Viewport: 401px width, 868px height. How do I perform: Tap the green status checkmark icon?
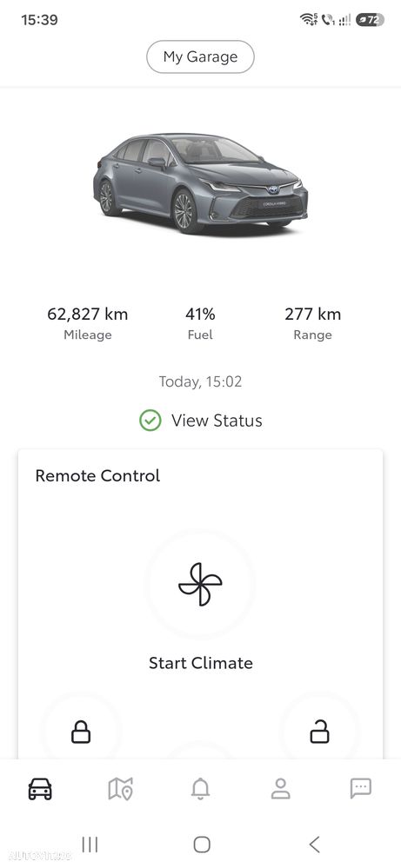coord(150,421)
